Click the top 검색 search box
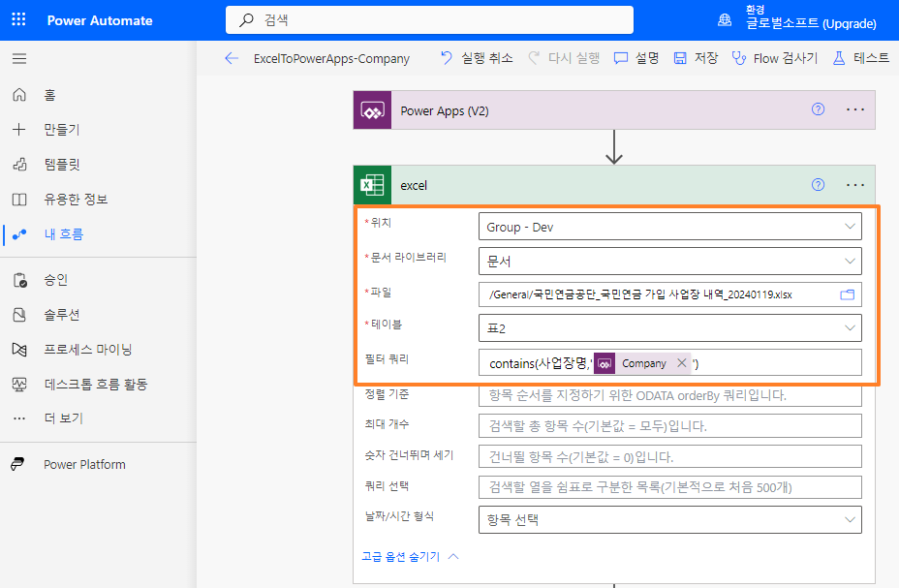The image size is (899, 588). click(x=429, y=20)
